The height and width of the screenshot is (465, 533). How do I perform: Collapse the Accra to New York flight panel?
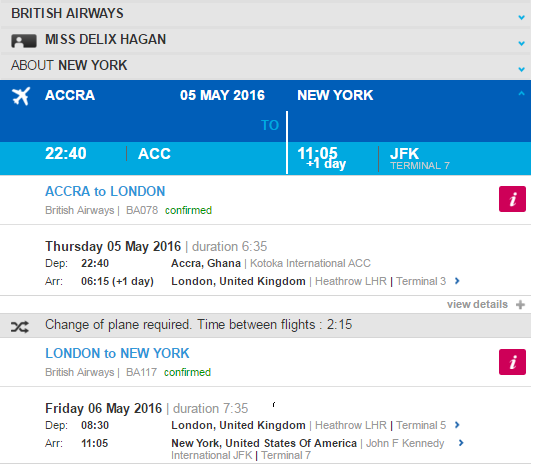(x=521, y=93)
